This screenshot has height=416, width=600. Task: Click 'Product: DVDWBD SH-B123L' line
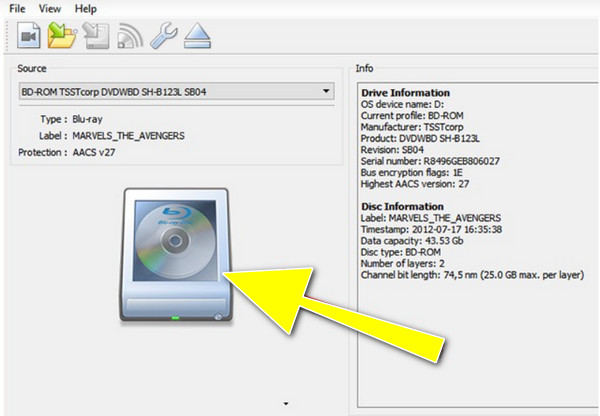420,138
